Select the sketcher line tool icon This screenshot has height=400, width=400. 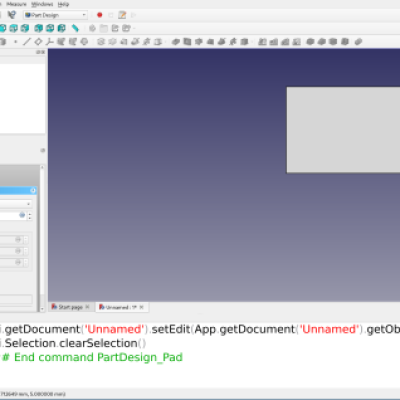(x=27, y=42)
